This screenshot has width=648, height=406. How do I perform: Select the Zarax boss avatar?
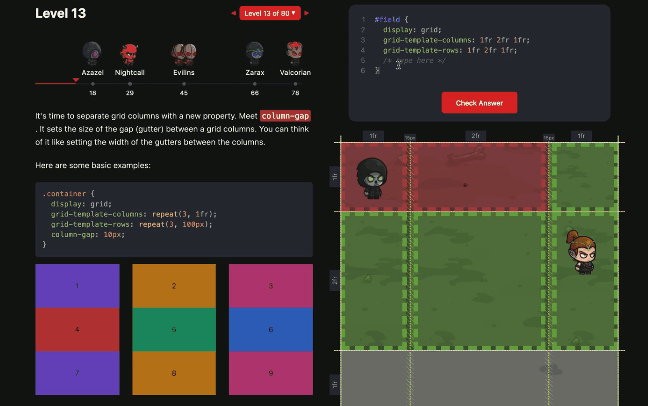[255, 53]
